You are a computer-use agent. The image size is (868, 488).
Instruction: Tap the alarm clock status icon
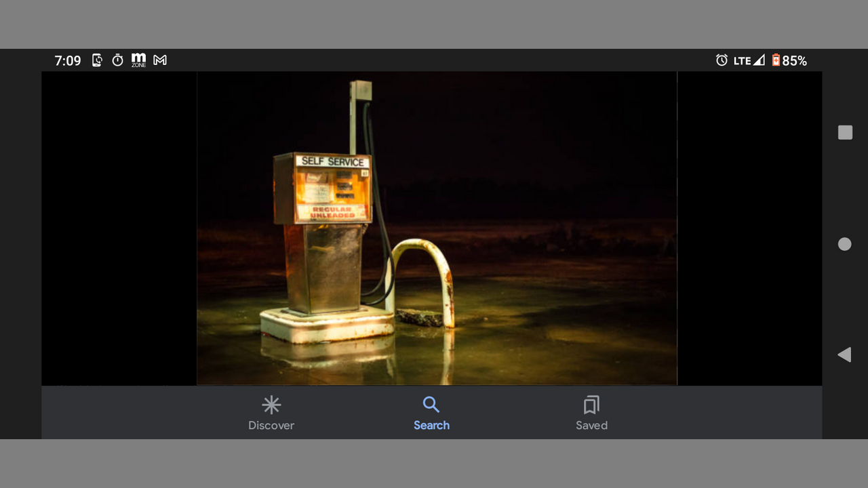click(722, 60)
